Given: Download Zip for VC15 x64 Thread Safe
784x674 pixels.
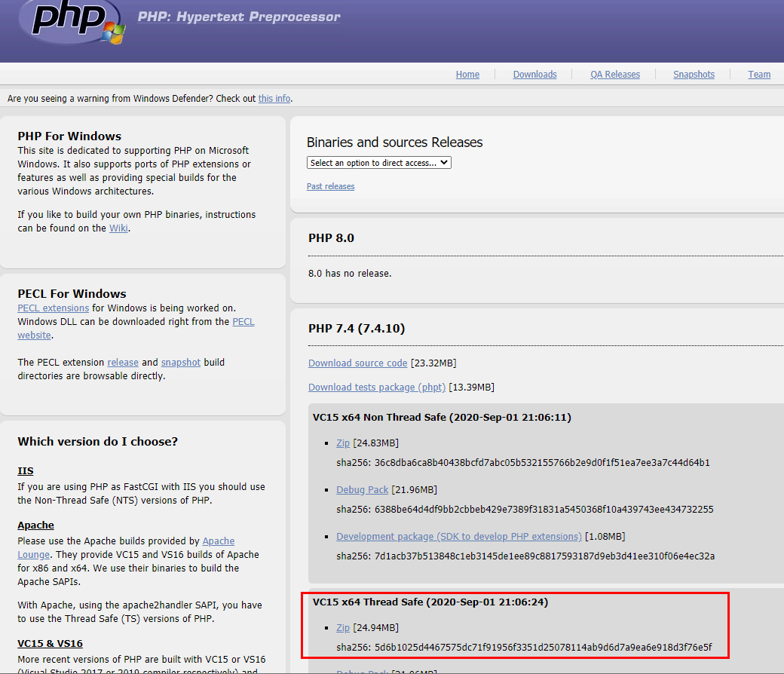Looking at the screenshot, I should 343,627.
